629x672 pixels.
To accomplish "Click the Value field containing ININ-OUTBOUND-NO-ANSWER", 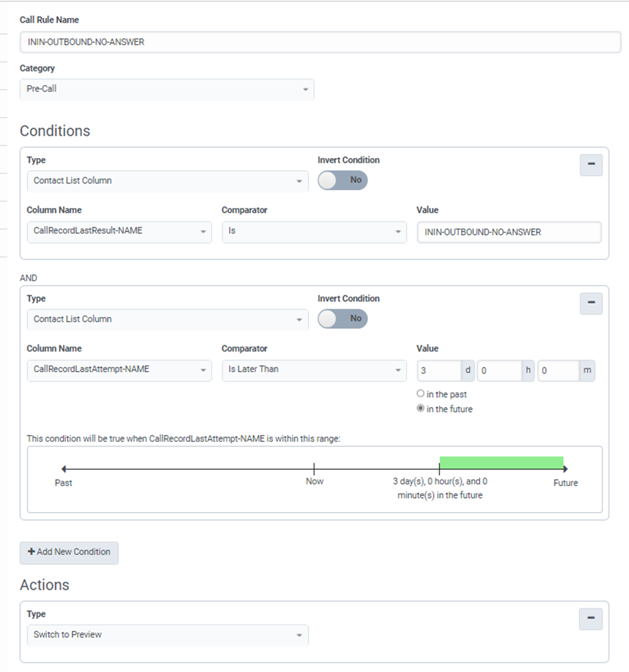I will [x=509, y=232].
